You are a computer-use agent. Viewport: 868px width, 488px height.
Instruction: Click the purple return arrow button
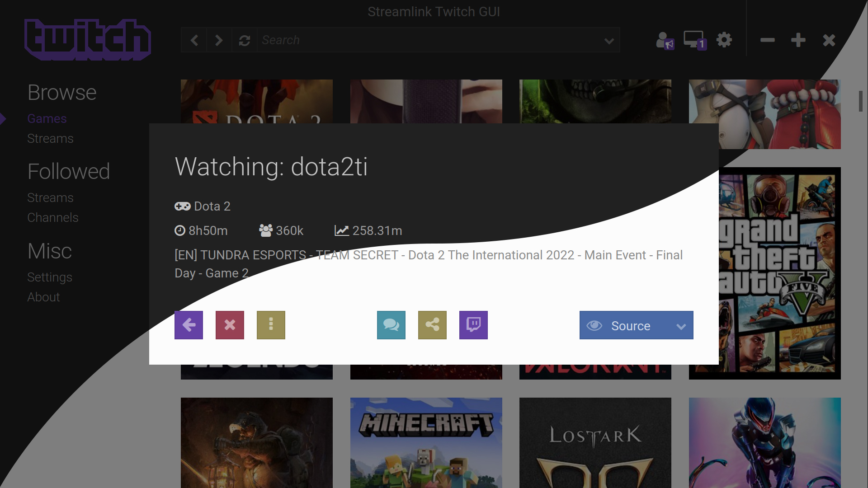189,325
